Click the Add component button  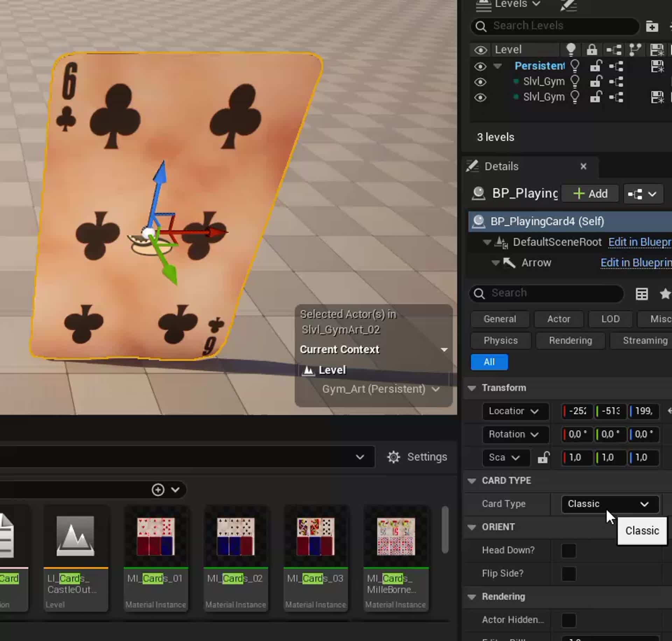click(590, 193)
